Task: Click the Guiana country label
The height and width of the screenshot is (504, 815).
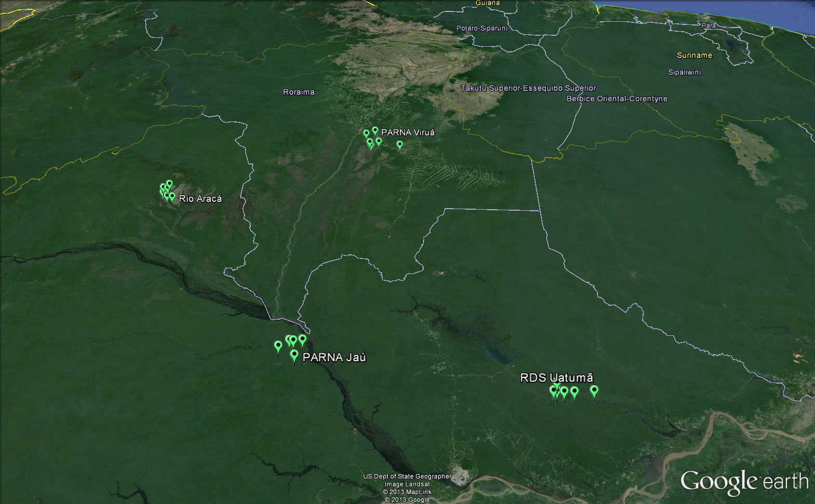Action: point(487,3)
